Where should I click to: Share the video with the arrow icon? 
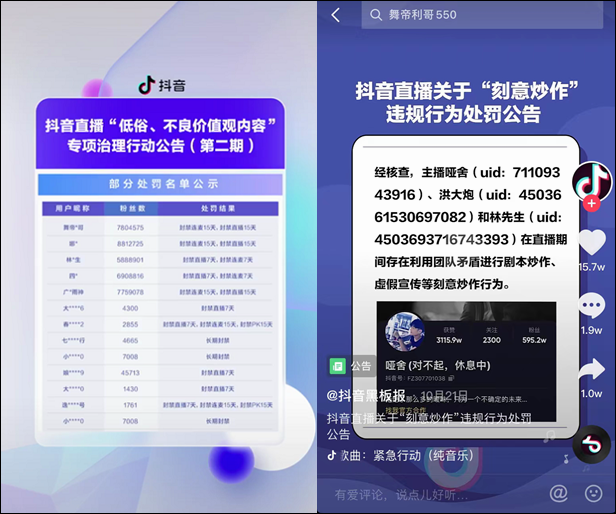tap(592, 369)
